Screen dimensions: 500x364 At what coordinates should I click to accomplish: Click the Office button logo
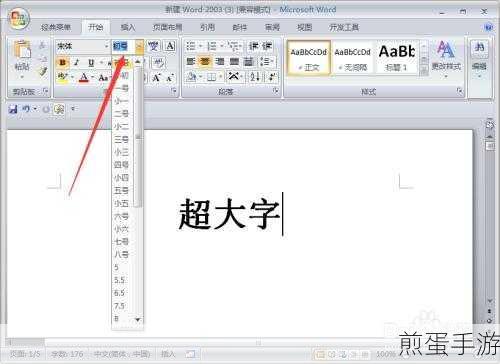[18, 18]
